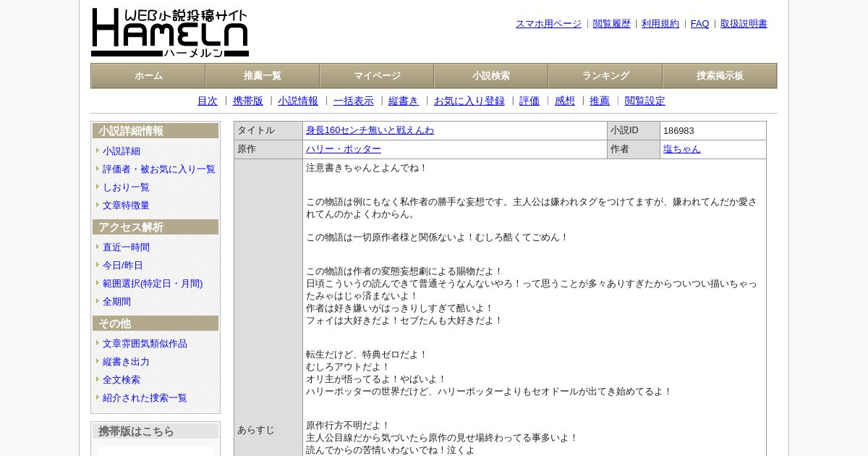Screen dimensions: 868x456
Task: Open the FAQ link
Action: (x=700, y=24)
